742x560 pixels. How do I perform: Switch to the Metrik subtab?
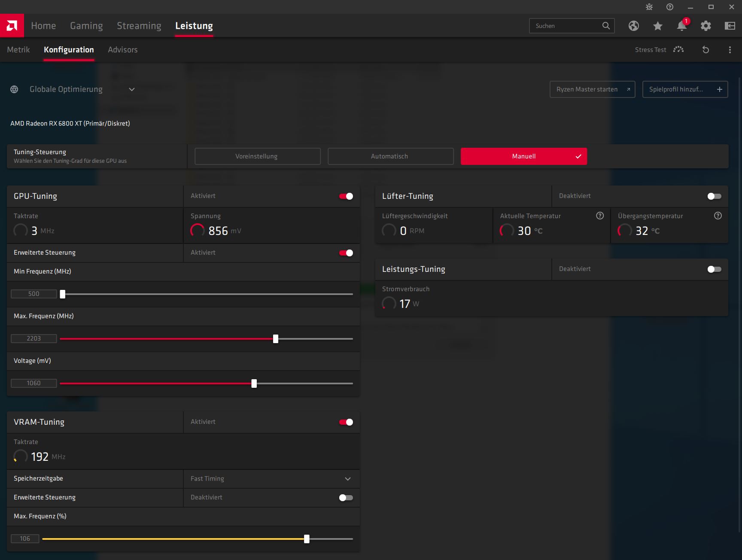18,50
